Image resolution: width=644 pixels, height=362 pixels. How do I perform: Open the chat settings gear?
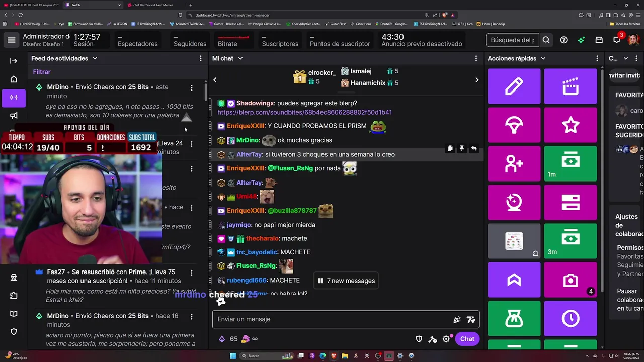[446, 339]
